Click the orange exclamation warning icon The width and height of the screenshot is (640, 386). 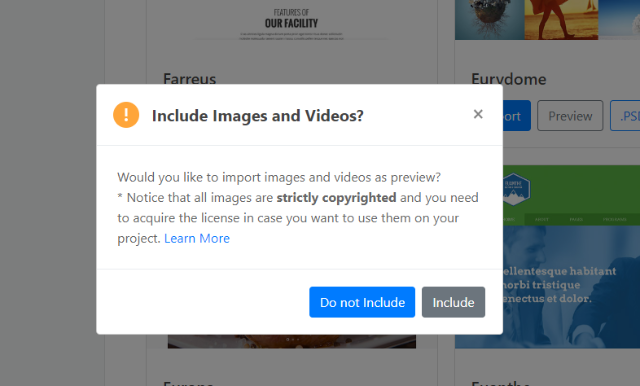pos(126,115)
